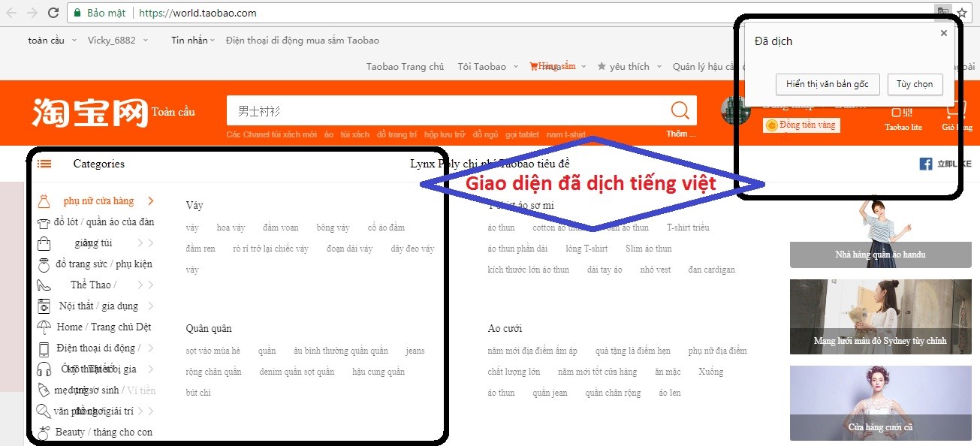Click the cotton áo thun link

(559, 228)
